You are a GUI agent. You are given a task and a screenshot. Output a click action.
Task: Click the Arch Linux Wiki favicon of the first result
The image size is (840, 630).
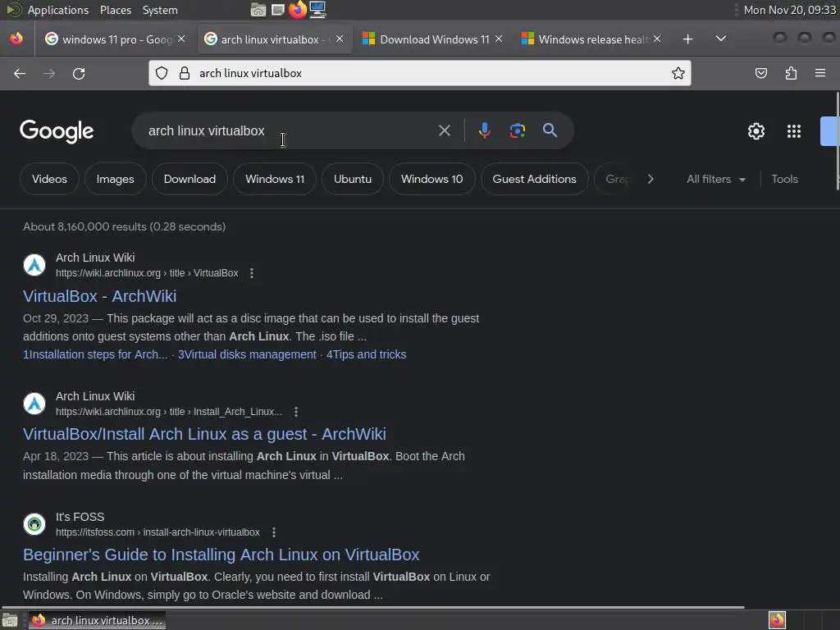pyautogui.click(x=34, y=265)
